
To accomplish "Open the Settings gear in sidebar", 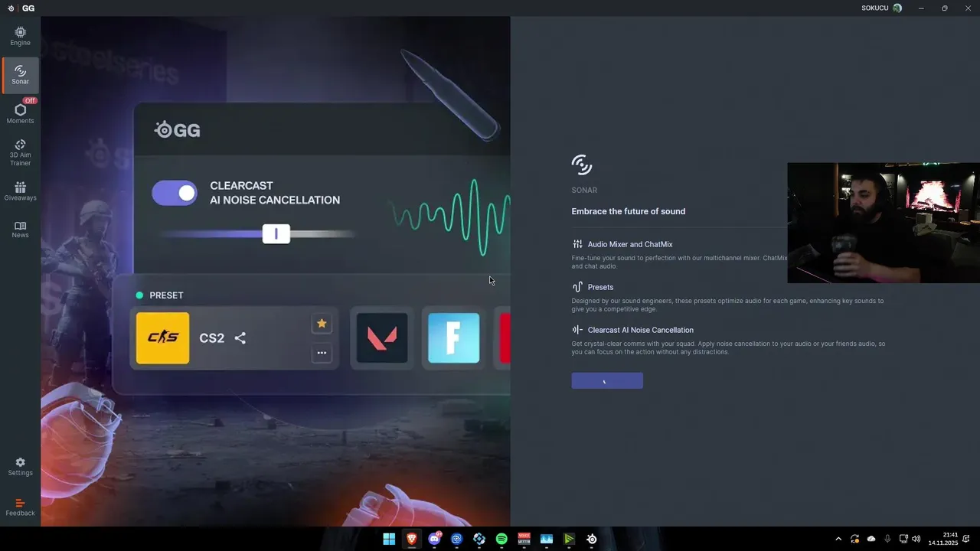I will click(x=20, y=467).
